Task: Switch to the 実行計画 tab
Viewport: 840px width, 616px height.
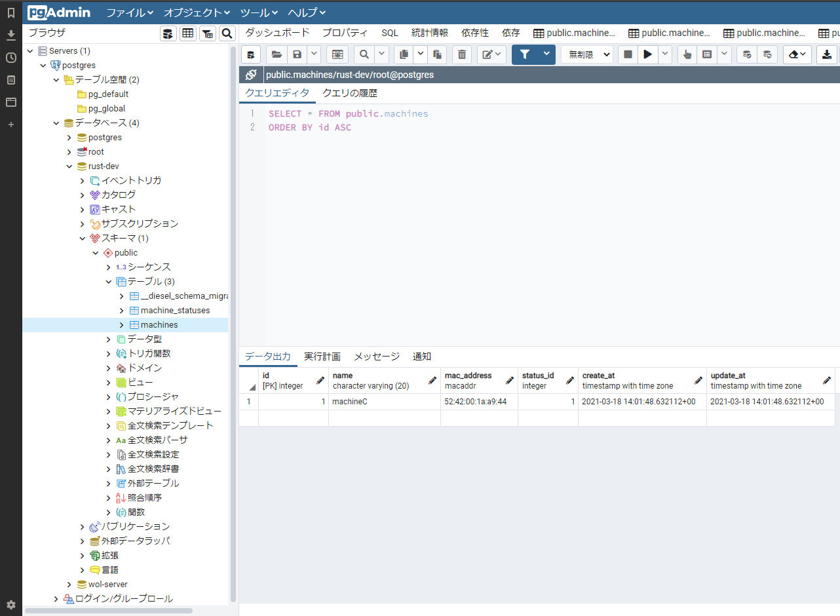Action: coord(322,356)
